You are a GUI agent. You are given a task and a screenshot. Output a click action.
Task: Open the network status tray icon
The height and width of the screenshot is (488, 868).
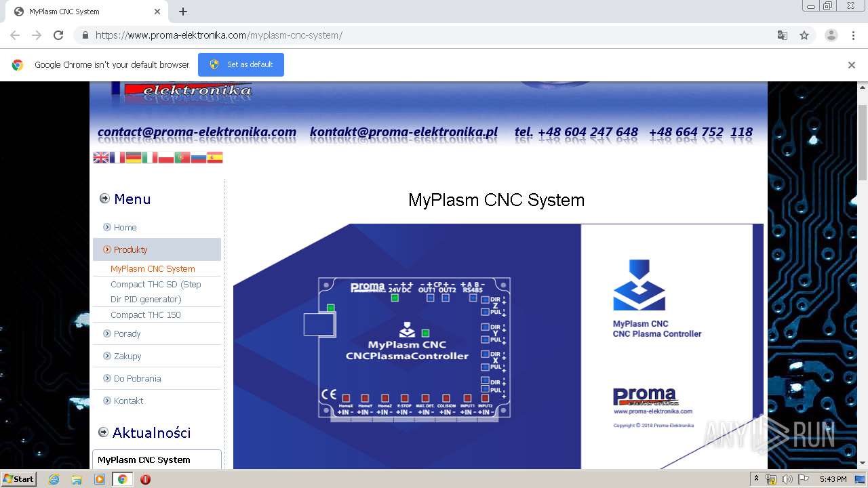[x=771, y=479]
